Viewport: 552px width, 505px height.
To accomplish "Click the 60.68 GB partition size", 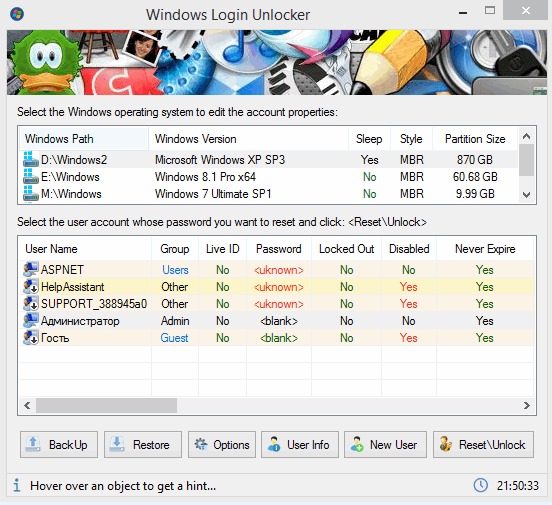I will (x=475, y=176).
